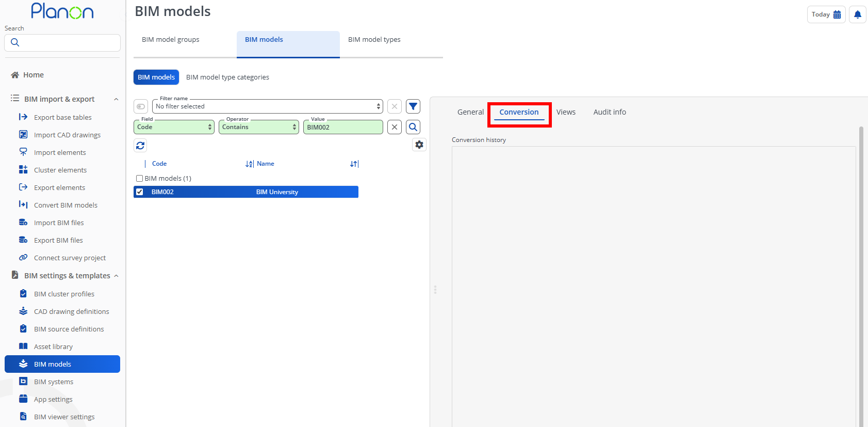Open BIM models in the sidebar

pyautogui.click(x=62, y=364)
